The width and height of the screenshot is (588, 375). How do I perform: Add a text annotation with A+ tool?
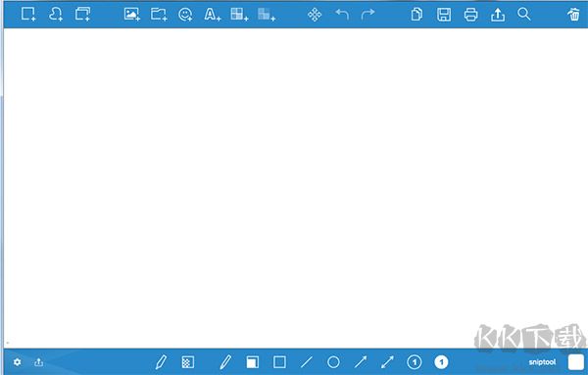pos(213,15)
